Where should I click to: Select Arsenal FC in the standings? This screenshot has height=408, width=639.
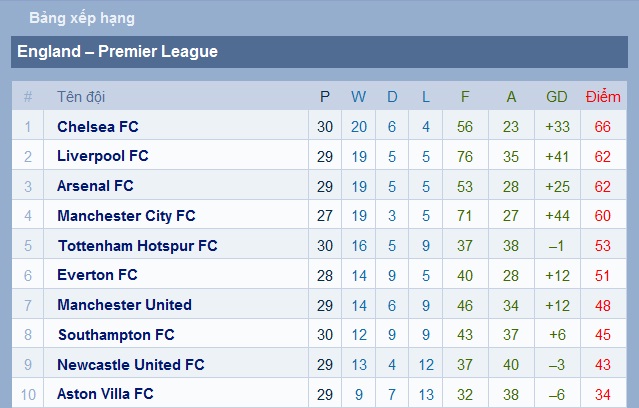(95, 186)
